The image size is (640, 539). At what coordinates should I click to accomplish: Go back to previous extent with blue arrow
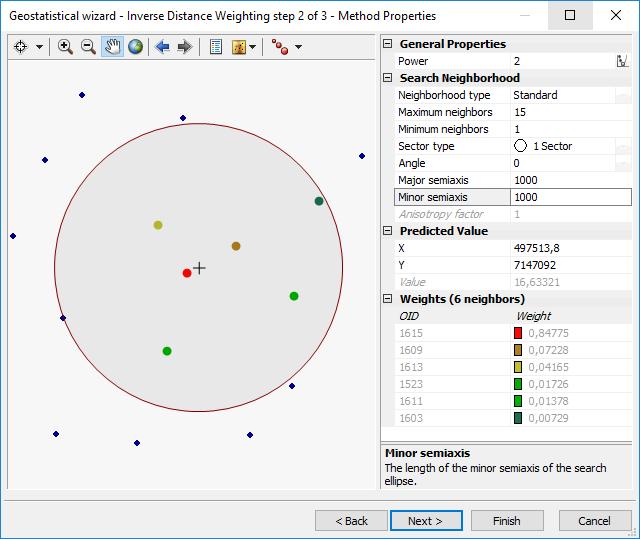pyautogui.click(x=162, y=47)
